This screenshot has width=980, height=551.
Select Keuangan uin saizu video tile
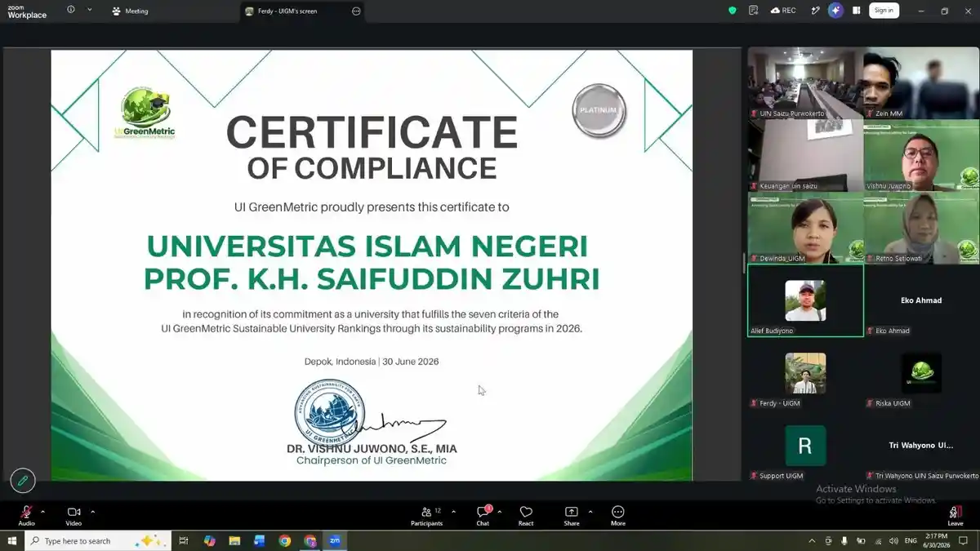[805, 155]
